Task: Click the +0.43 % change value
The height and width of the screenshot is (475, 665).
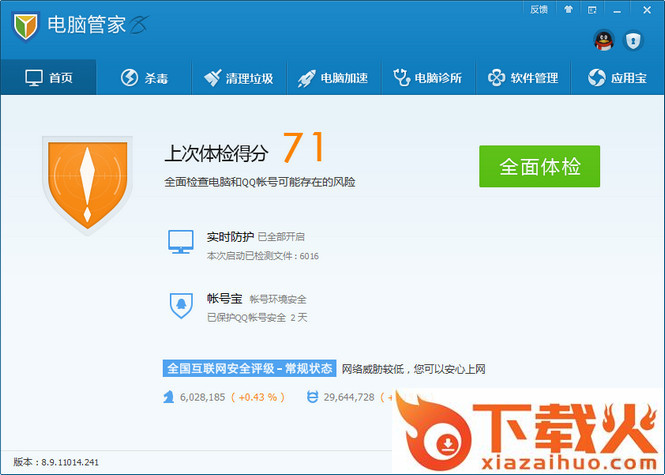Action: pyautogui.click(x=258, y=397)
